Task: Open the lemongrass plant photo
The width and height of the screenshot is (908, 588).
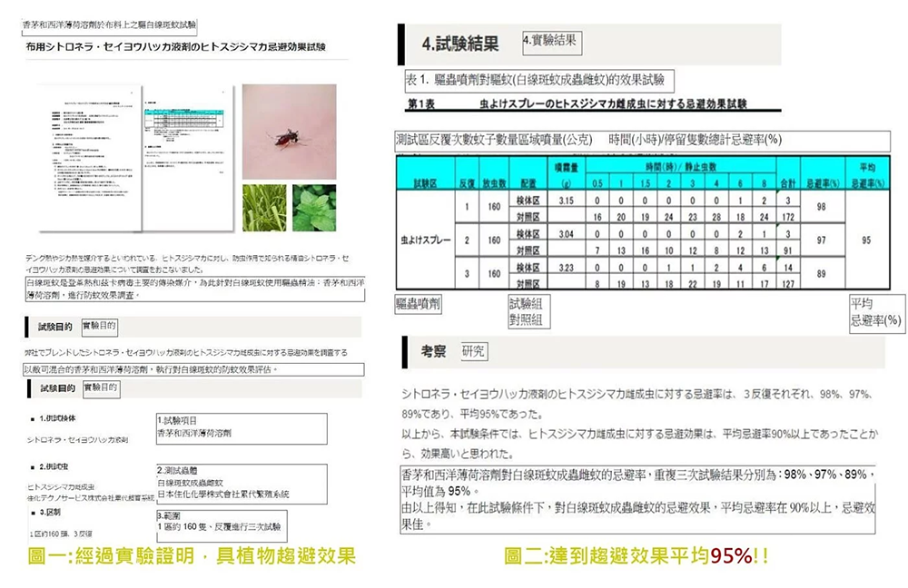Action: (x=264, y=208)
